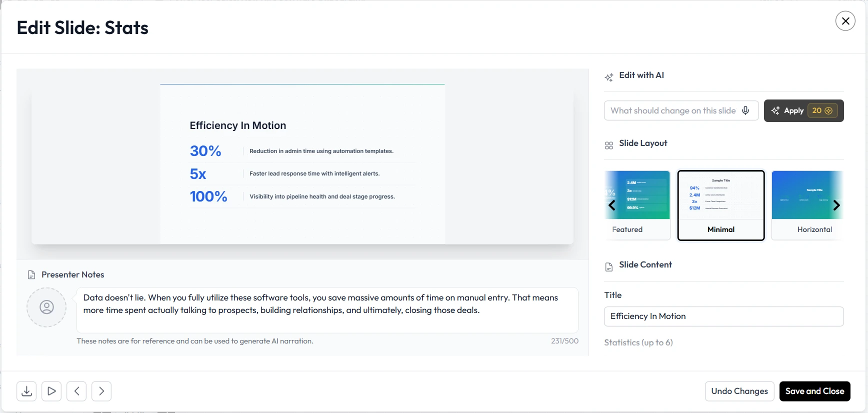This screenshot has height=413, width=868.
Task: Select the Minimal layout thumbnail
Action: pyautogui.click(x=721, y=205)
